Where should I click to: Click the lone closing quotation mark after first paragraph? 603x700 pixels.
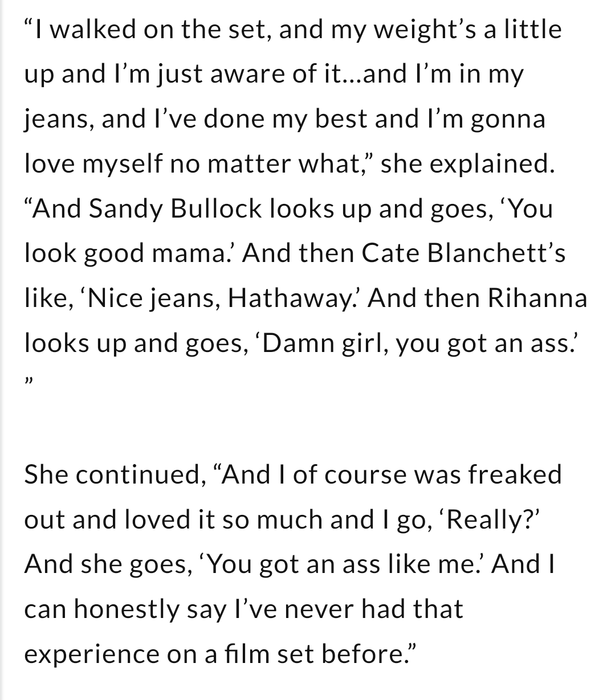click(28, 380)
